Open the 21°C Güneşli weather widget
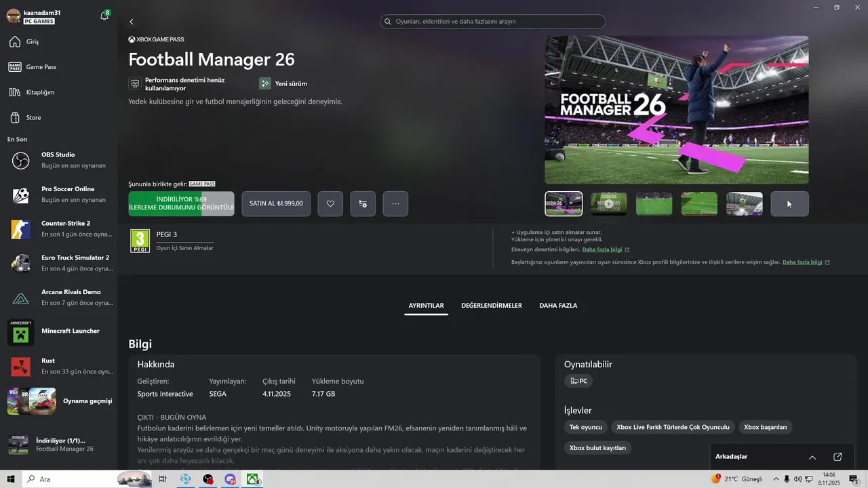This screenshot has width=868, height=488. coord(738,479)
